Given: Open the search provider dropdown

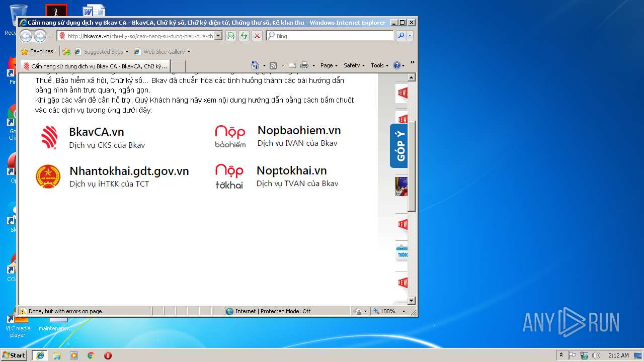Looking at the screenshot, I should [x=410, y=36].
